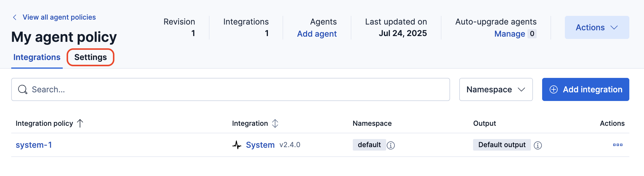Click the System integration pulse icon
The image size is (644, 176).
pos(237,145)
